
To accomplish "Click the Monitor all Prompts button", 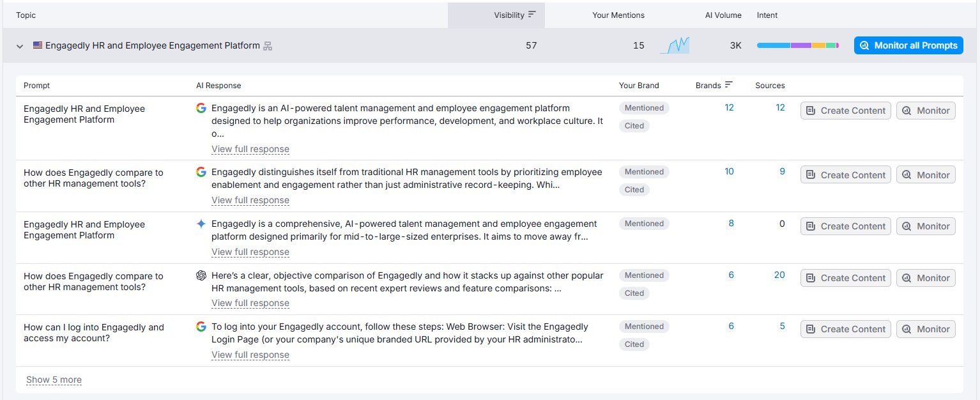I will pos(908,45).
